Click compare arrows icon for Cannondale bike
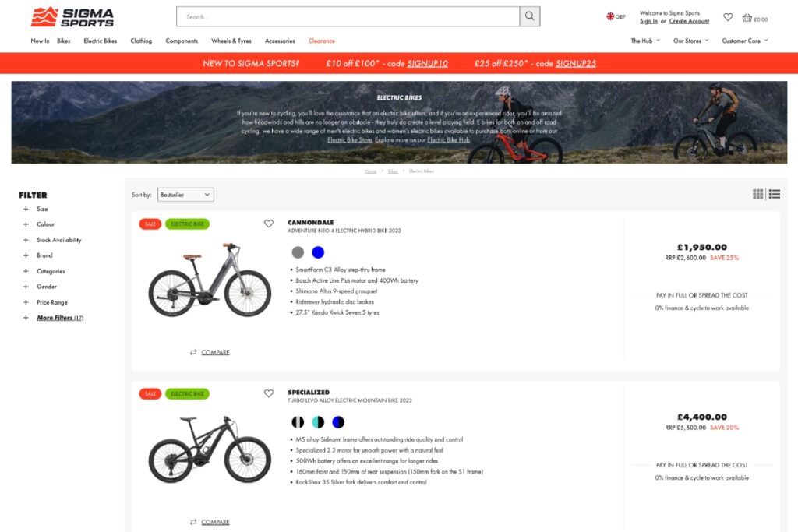Screen dimensions: 798x532 [x=193, y=352]
